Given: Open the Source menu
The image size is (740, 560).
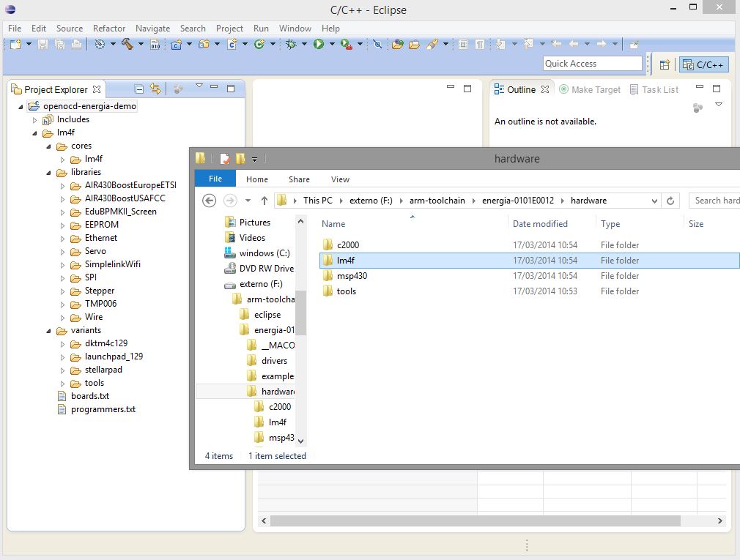Looking at the screenshot, I should (x=70, y=29).
